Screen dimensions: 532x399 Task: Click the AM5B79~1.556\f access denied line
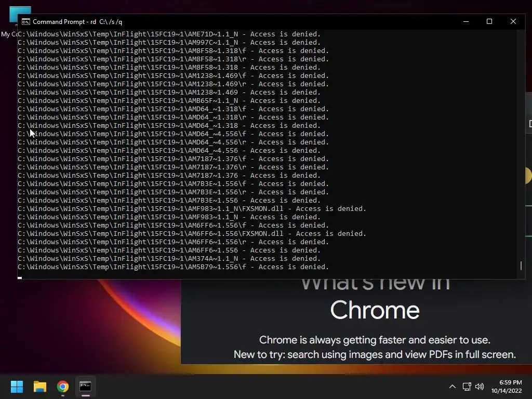pos(173,267)
